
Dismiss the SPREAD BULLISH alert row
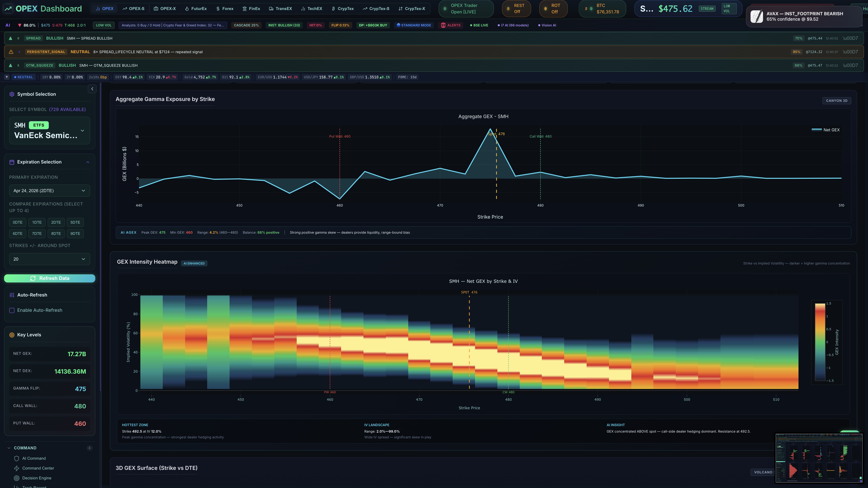pos(850,38)
